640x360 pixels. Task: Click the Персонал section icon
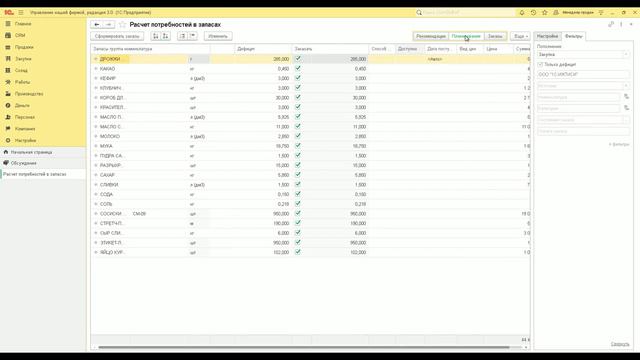coord(8,117)
